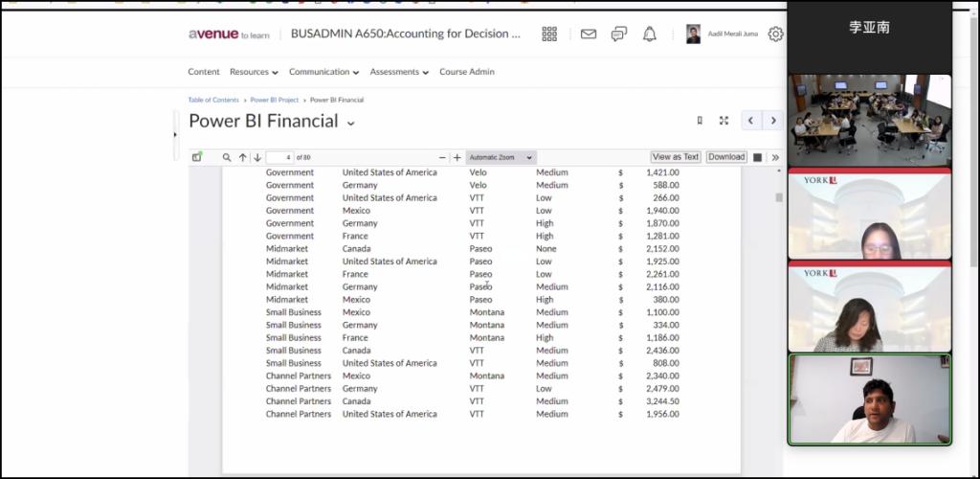Click the View as Text button
Viewport: 980px width, 479px height.
(x=676, y=157)
